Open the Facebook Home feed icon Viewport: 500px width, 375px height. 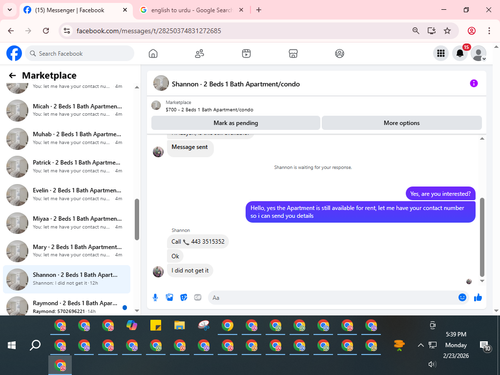(153, 53)
